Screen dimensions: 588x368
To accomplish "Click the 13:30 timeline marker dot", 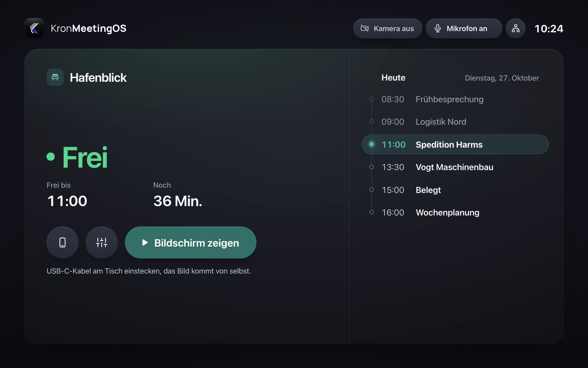I will [372, 167].
